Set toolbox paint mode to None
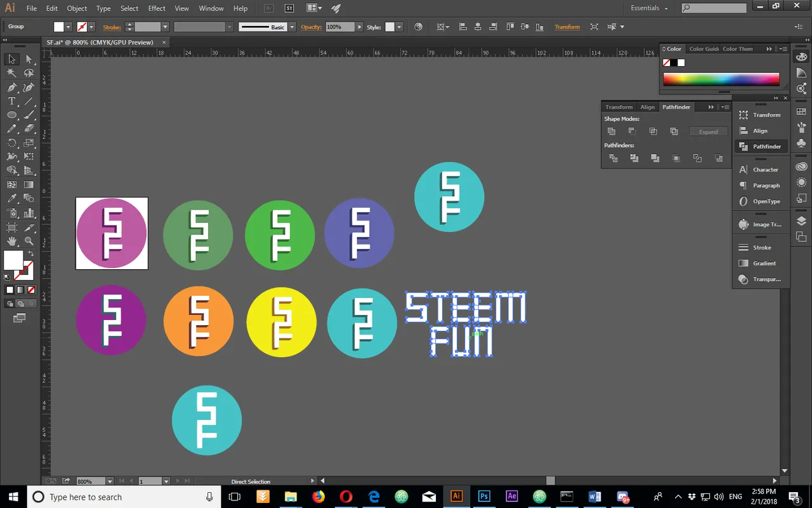Viewport: 812px width, 508px height. point(31,290)
